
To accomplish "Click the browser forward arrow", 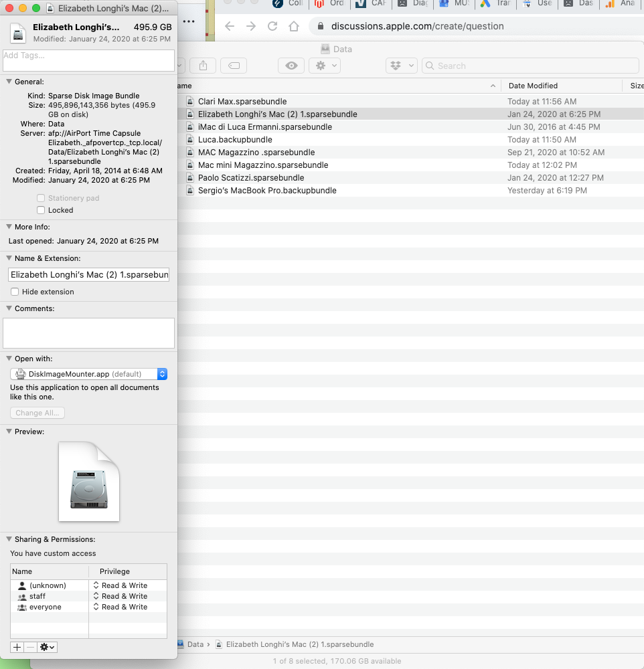I will (x=251, y=27).
